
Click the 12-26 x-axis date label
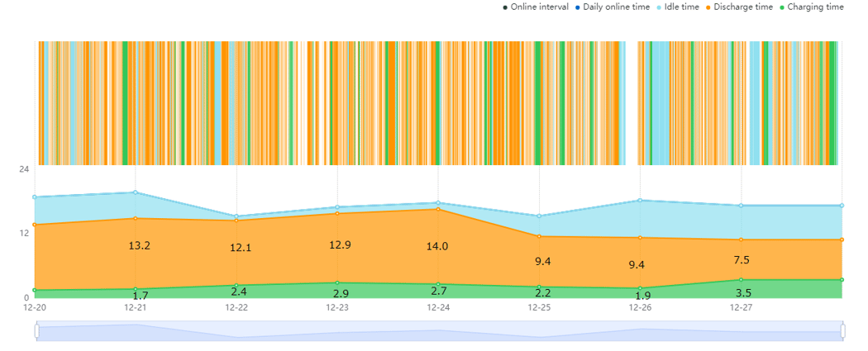click(640, 306)
